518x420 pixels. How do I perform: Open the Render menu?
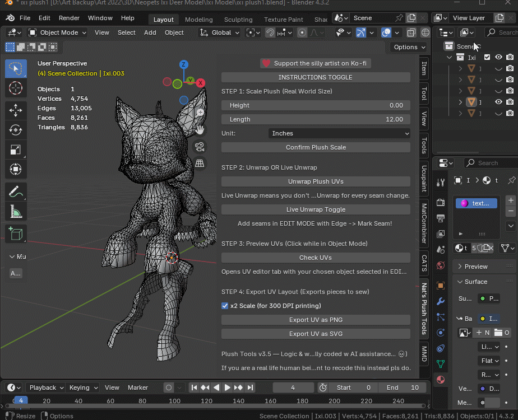click(69, 18)
